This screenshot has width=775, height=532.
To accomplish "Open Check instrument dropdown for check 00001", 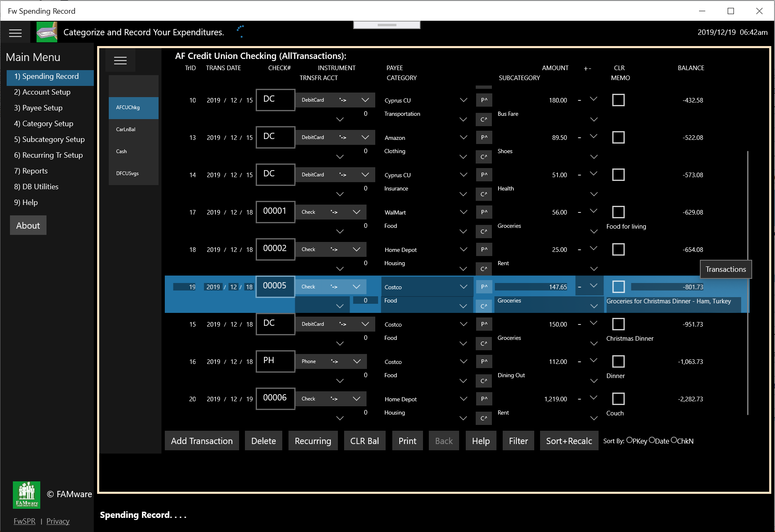I will coord(357,212).
